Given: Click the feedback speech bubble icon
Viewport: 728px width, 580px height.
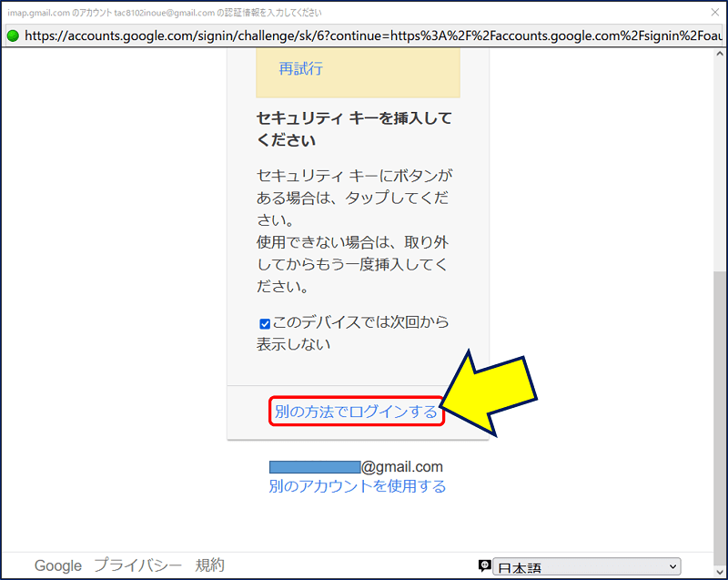Looking at the screenshot, I should point(484,565).
